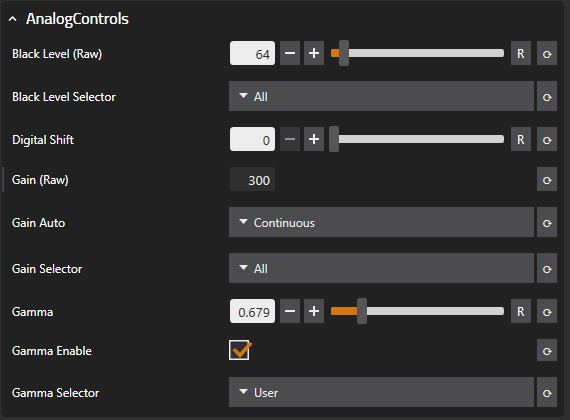Click the Digital Shift value field
The image size is (570, 420).
[252, 139]
